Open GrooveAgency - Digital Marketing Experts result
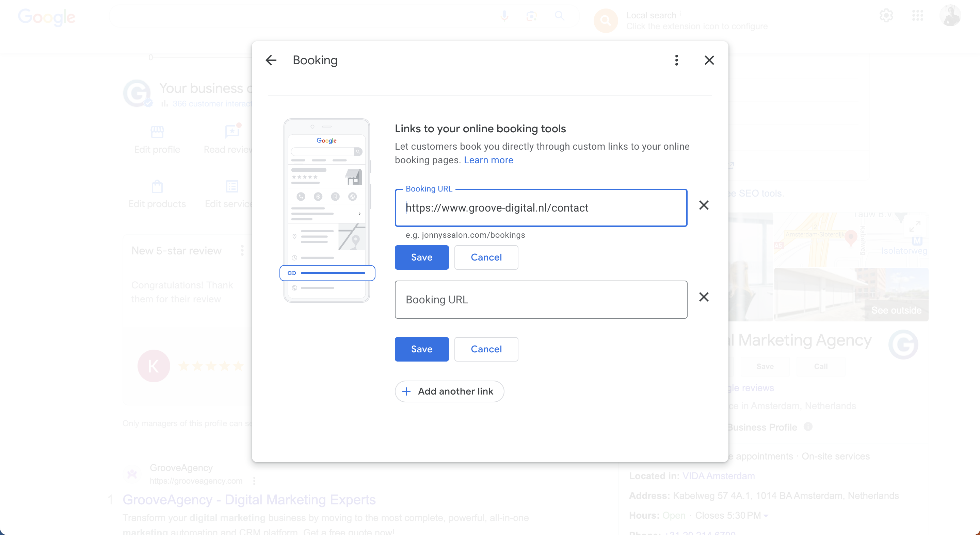 click(x=249, y=500)
